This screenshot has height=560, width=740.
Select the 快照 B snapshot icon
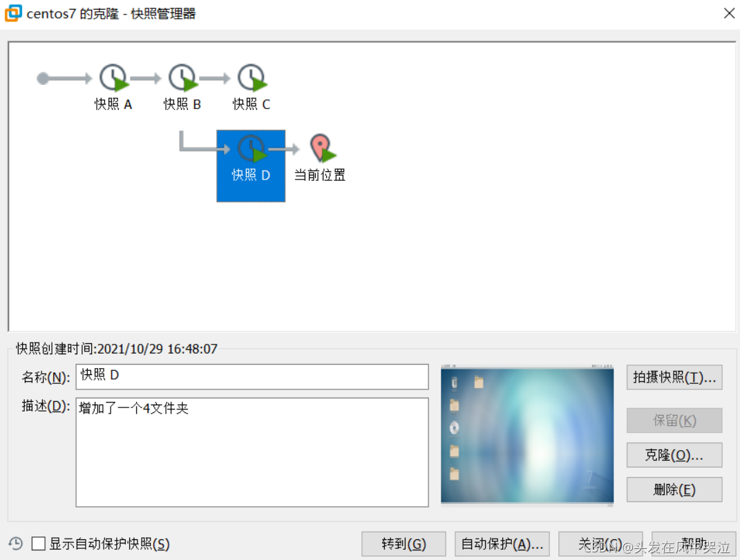182,77
